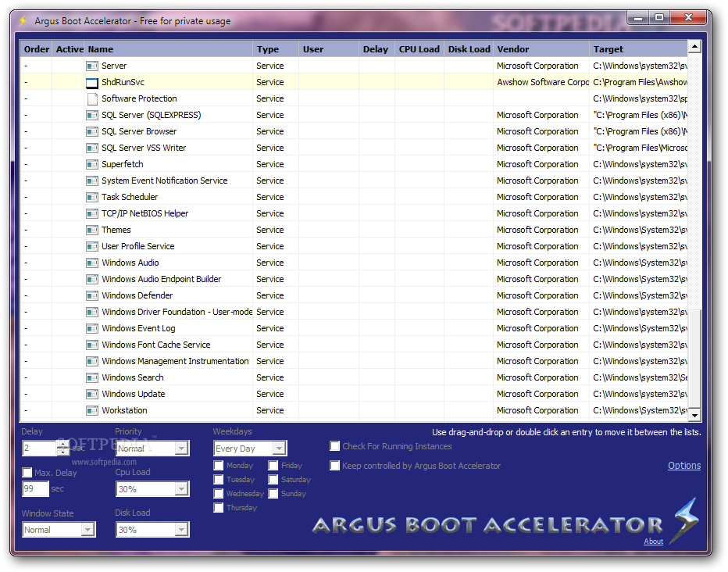This screenshot has width=728, height=572.
Task: Sort by the Order column header
Action: [36, 49]
